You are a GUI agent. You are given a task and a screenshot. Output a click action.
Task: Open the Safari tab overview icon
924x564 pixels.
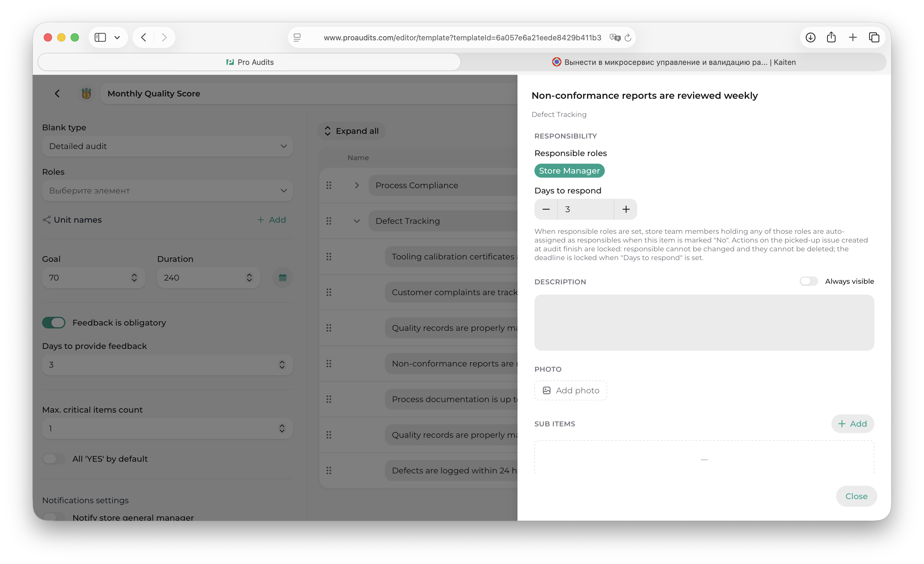pyautogui.click(x=874, y=37)
